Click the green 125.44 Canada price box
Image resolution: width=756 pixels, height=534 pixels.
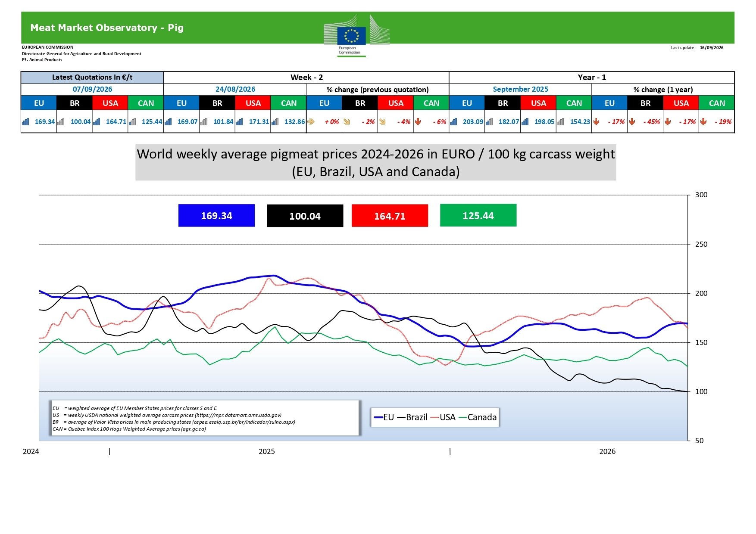[x=478, y=215]
